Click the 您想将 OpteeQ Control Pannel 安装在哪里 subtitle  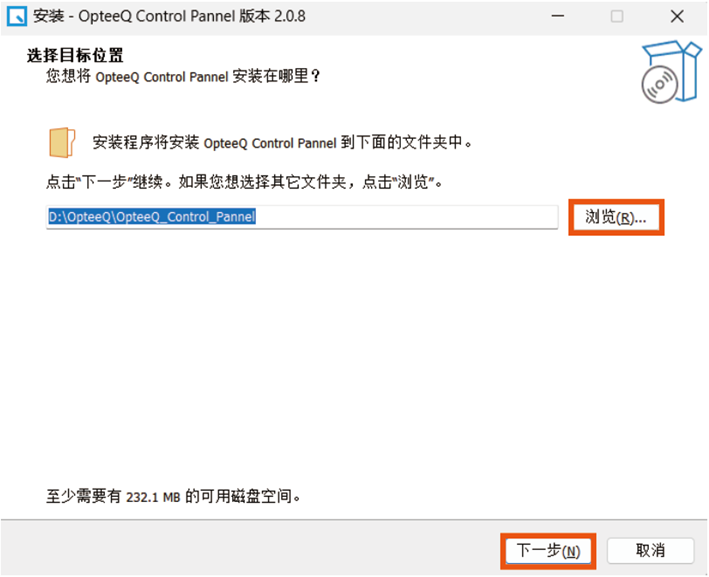pyautogui.click(x=183, y=76)
